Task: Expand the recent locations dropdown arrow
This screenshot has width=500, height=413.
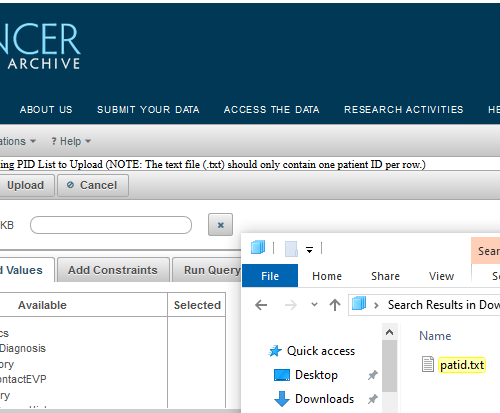Action: coord(314,304)
